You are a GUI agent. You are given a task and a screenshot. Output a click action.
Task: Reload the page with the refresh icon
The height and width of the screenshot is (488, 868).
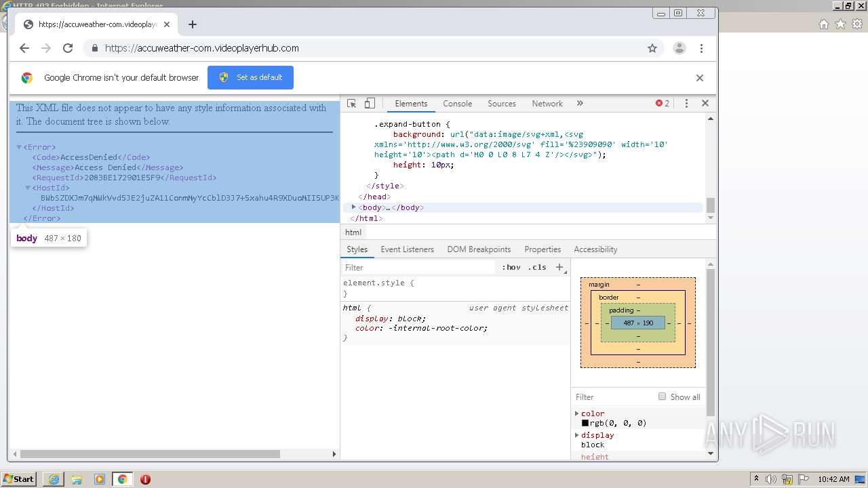[68, 48]
